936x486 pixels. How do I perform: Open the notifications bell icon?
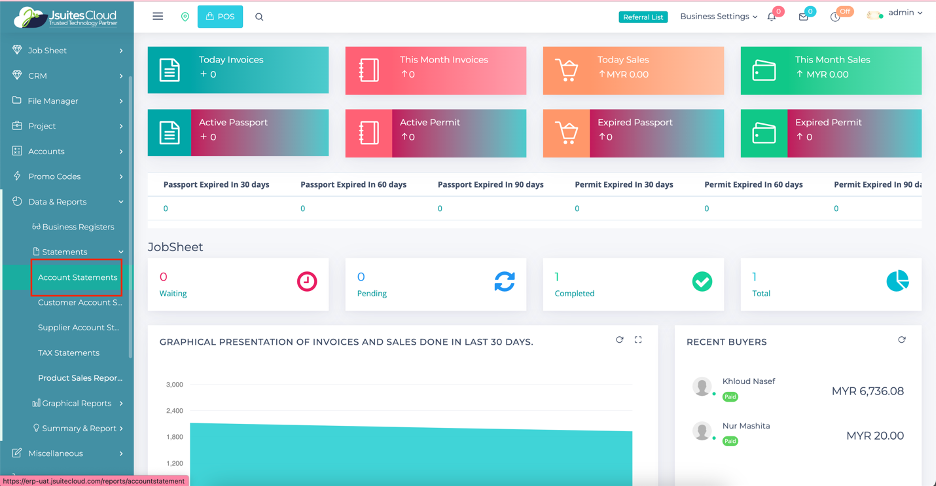(772, 17)
